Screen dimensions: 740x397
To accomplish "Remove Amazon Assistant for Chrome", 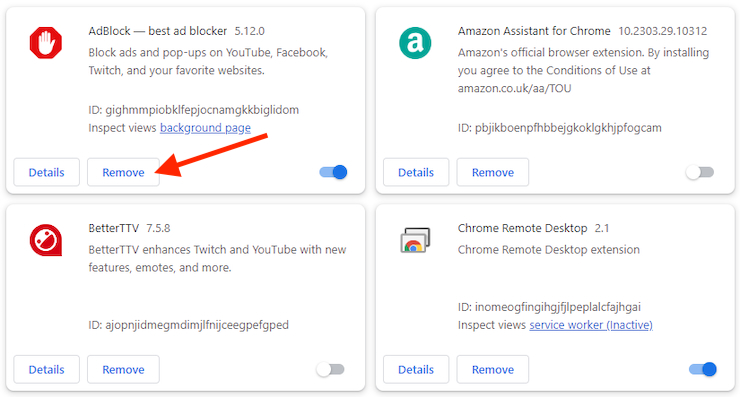I will (493, 172).
